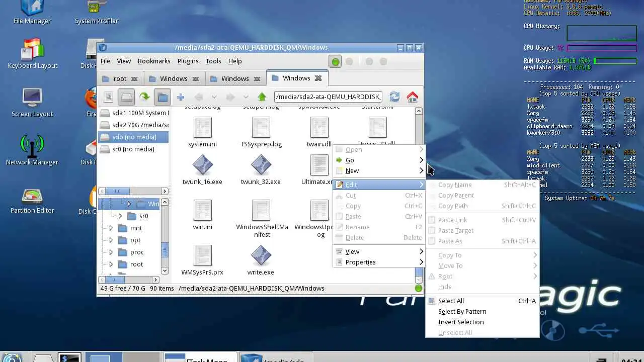Open the File menu
The height and width of the screenshot is (362, 644).
105,61
